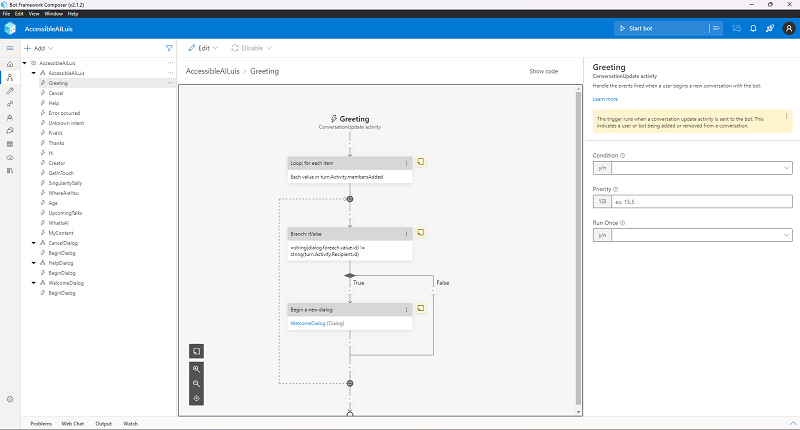Switch to the Watch tab
The height and width of the screenshot is (430, 800).
pos(131,423)
